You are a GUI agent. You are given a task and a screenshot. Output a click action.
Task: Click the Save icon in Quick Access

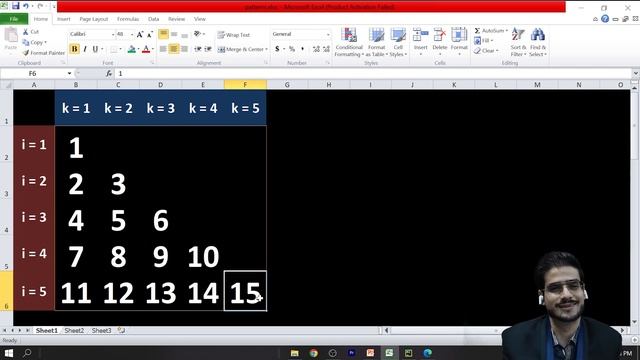16,6
